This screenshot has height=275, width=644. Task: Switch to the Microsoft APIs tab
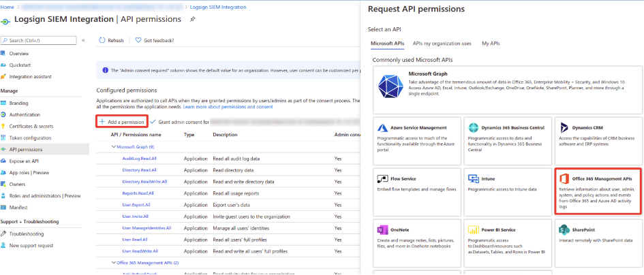[x=387, y=44]
